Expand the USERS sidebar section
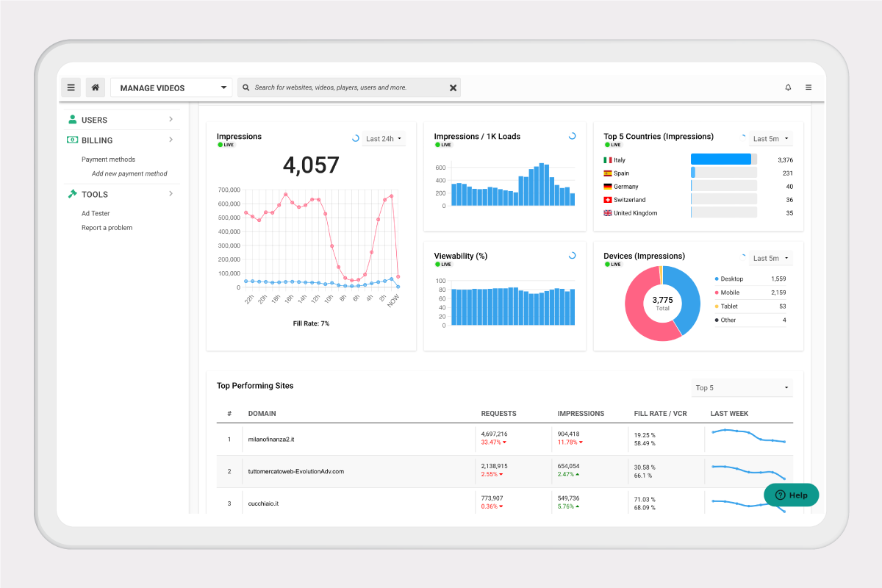The width and height of the screenshot is (882, 588). click(122, 120)
